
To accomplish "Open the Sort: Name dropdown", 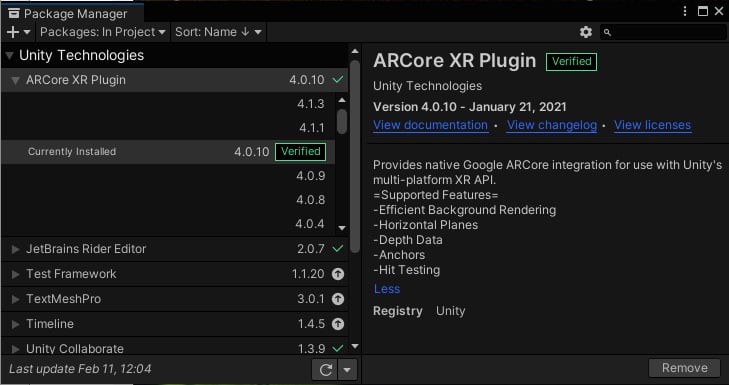I will (218, 32).
